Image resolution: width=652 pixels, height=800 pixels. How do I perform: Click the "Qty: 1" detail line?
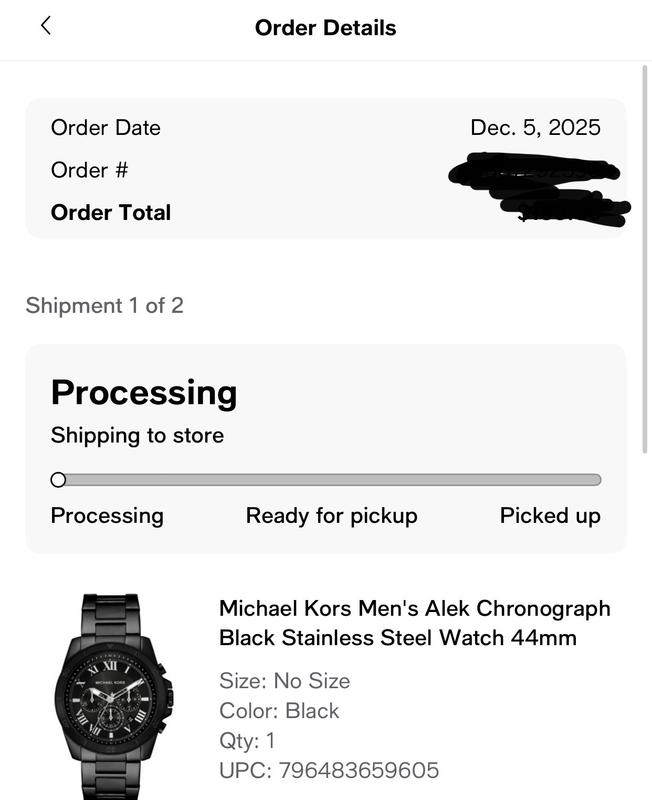247,741
